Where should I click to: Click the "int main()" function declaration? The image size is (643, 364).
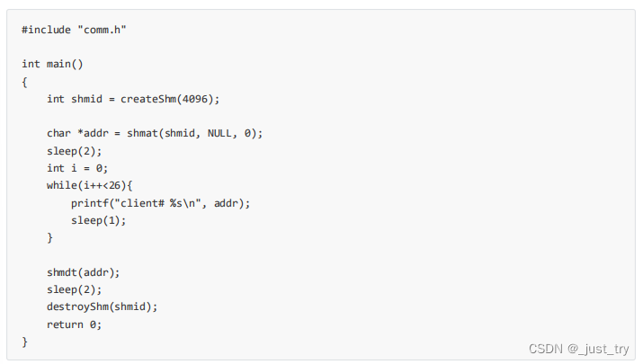(53, 64)
